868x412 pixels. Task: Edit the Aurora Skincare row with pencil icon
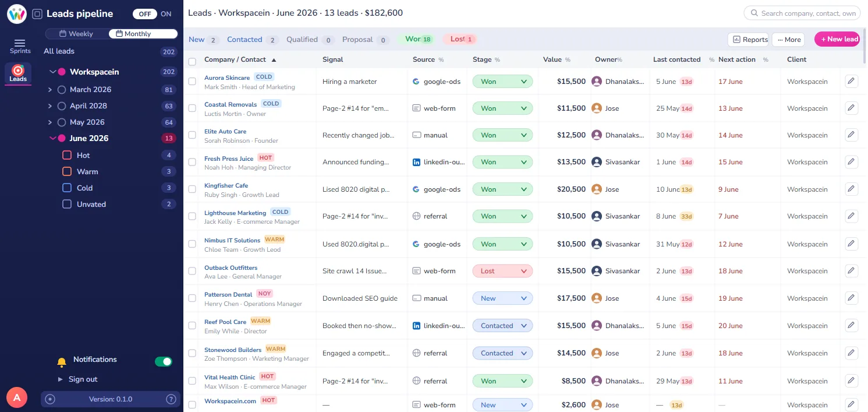(x=852, y=81)
